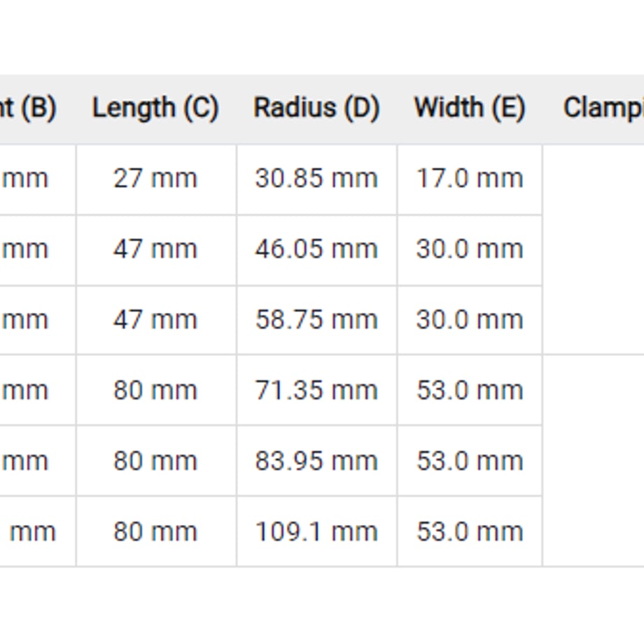Click the Radius (D) column header
This screenshot has height=644, width=644.
tap(316, 108)
